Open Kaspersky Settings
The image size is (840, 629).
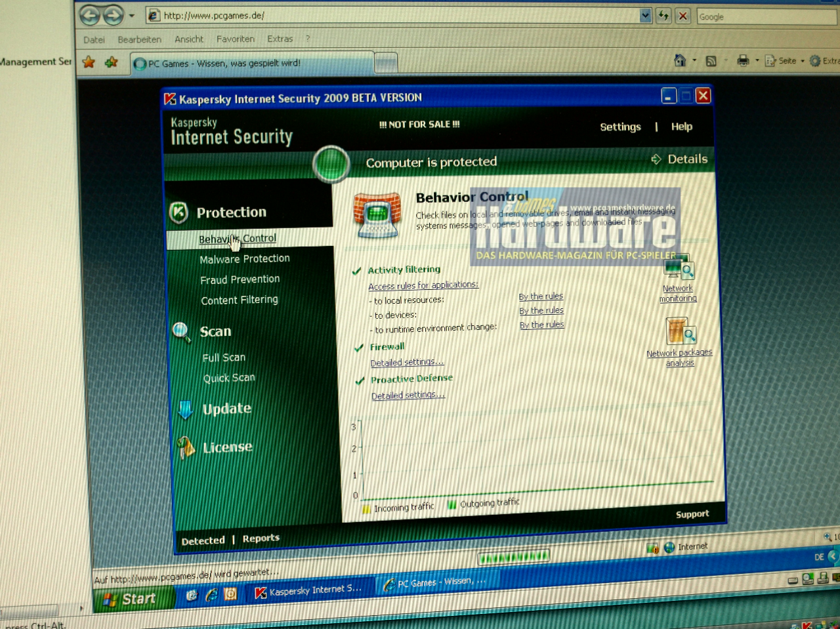pos(620,127)
